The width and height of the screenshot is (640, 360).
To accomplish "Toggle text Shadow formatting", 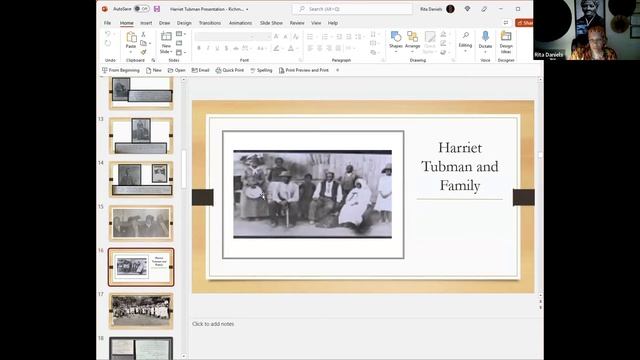I will [x=227, y=48].
